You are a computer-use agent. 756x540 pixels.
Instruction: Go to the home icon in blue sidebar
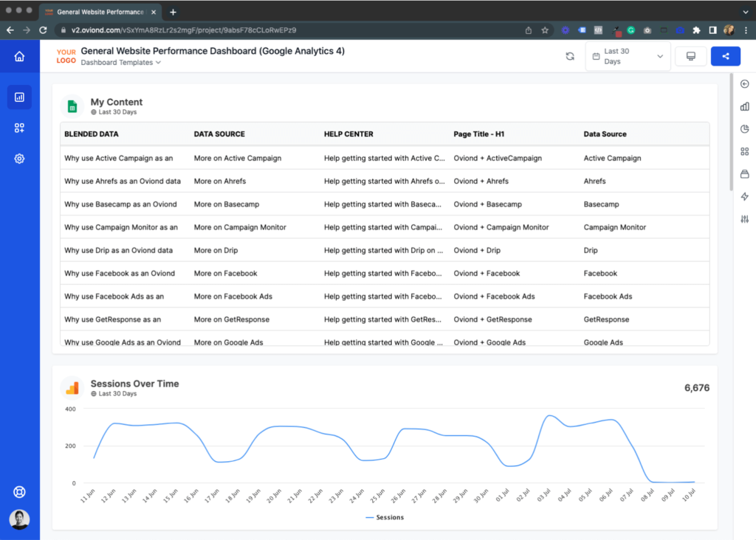click(x=19, y=56)
